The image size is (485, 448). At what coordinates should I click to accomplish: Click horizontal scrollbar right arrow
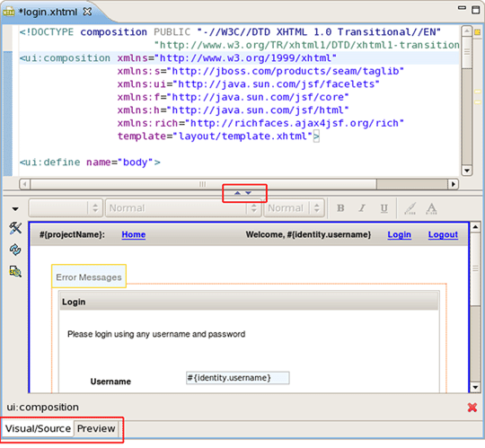click(454, 184)
